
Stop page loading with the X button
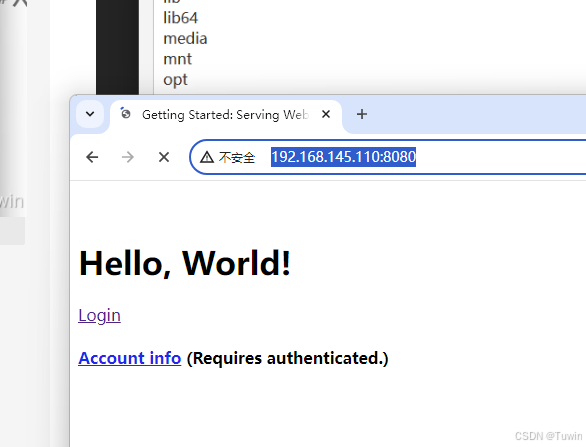(164, 157)
